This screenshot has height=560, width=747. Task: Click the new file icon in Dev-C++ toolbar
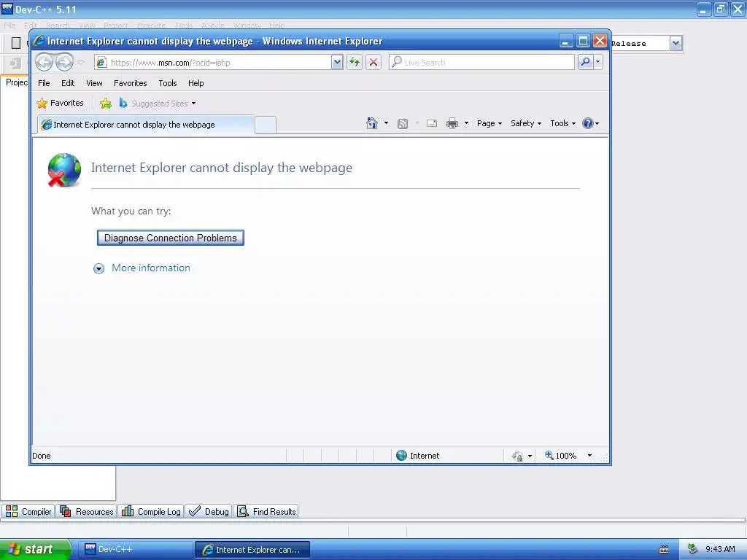16,43
